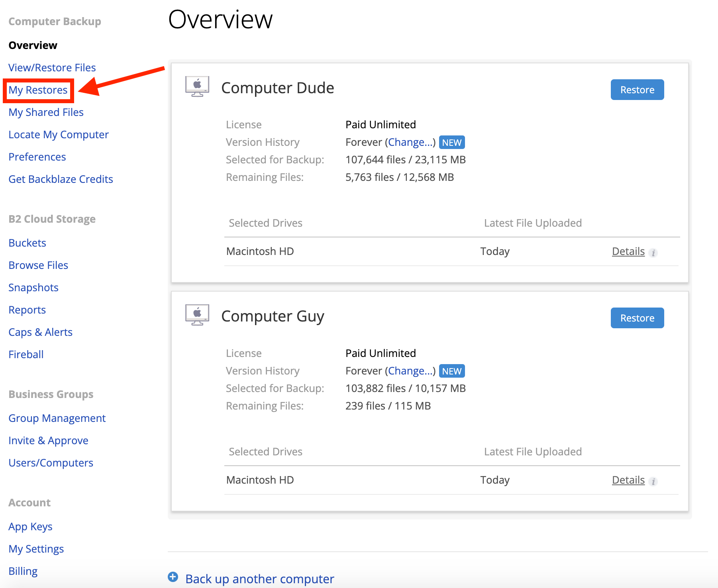Click the Computer Dude heading
The image size is (718, 588).
[x=278, y=88]
